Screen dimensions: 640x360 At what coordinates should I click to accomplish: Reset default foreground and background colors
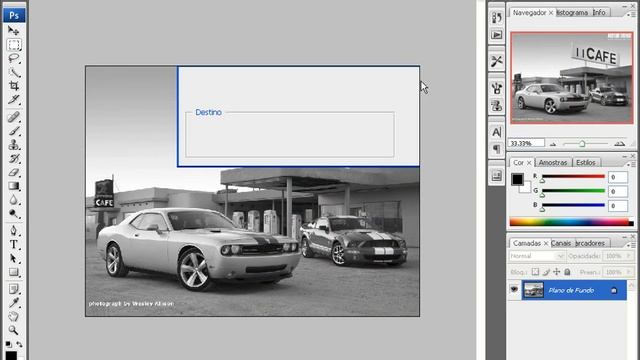click(x=8, y=344)
